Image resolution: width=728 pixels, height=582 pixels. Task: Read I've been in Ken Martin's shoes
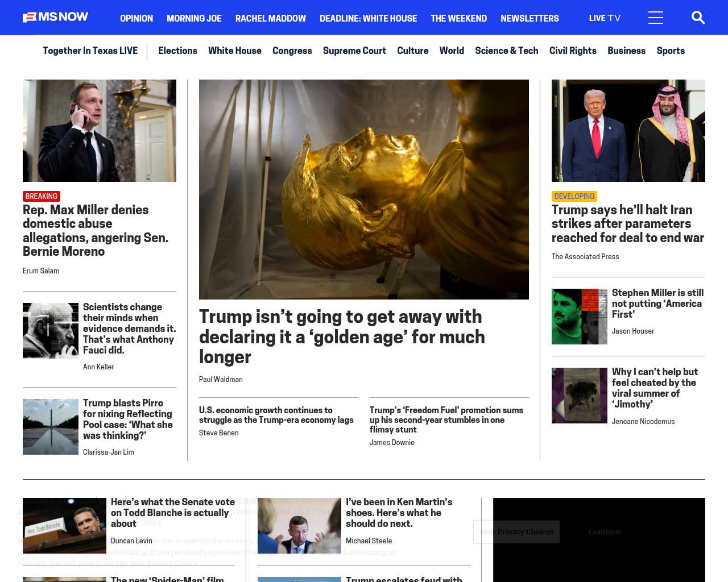(x=399, y=513)
